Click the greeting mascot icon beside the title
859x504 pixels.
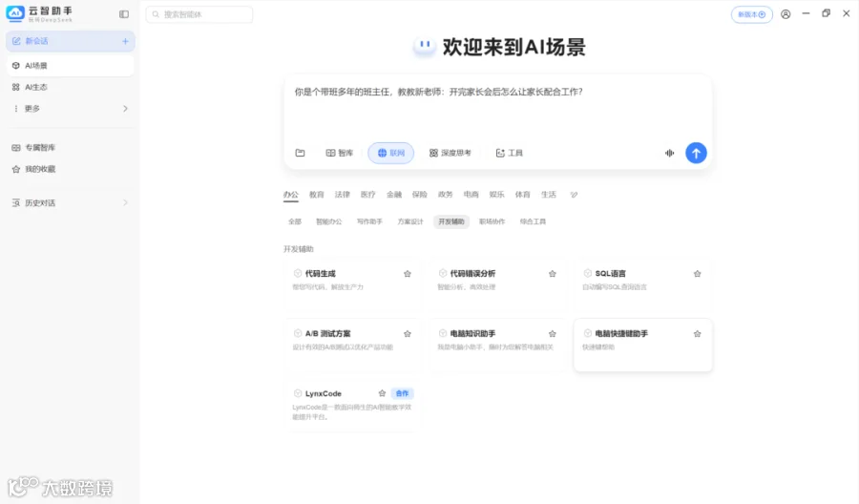(425, 47)
